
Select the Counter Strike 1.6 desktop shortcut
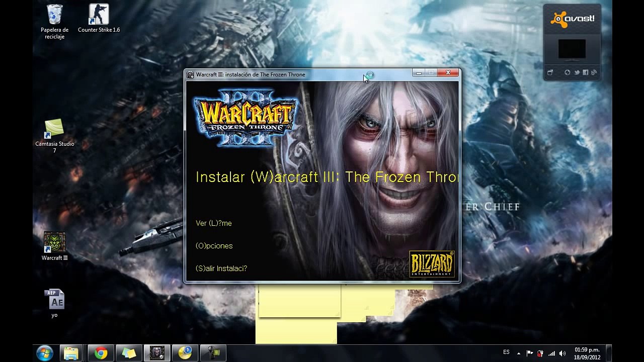click(x=99, y=19)
